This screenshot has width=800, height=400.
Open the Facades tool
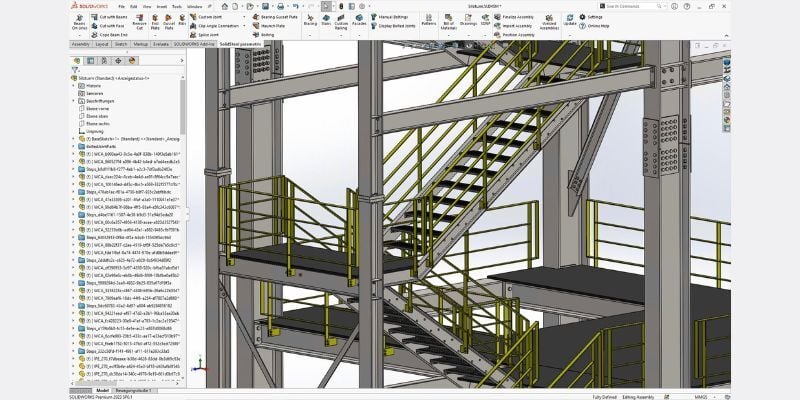point(359,20)
